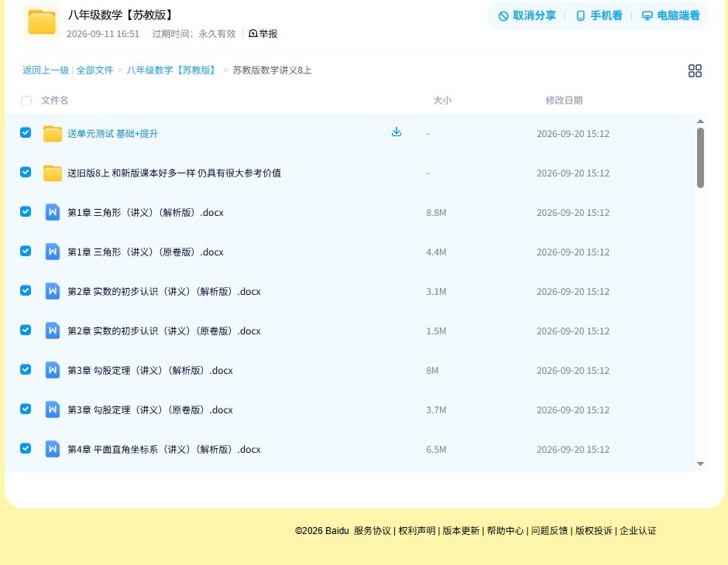728x565 pixels.
Task: Open 权利声明 footer link
Action: pyautogui.click(x=417, y=531)
